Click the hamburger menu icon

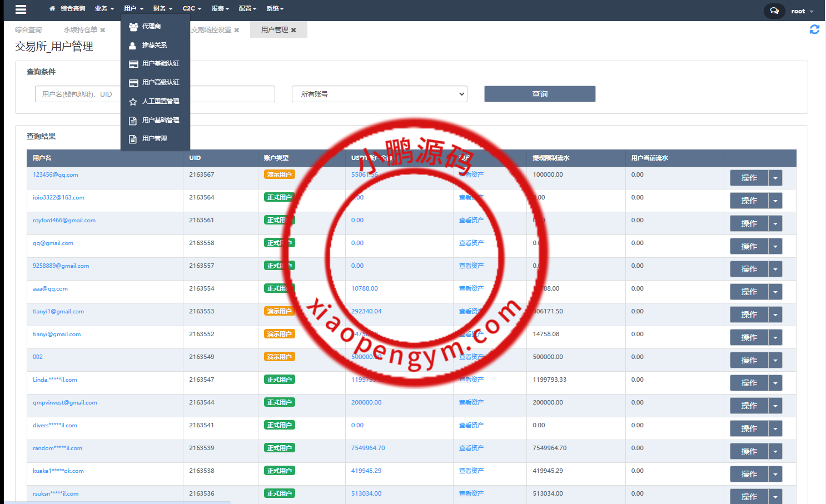[x=21, y=9]
